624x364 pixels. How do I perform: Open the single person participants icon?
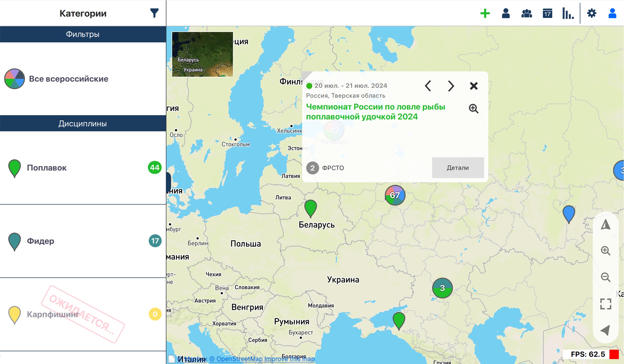(506, 13)
